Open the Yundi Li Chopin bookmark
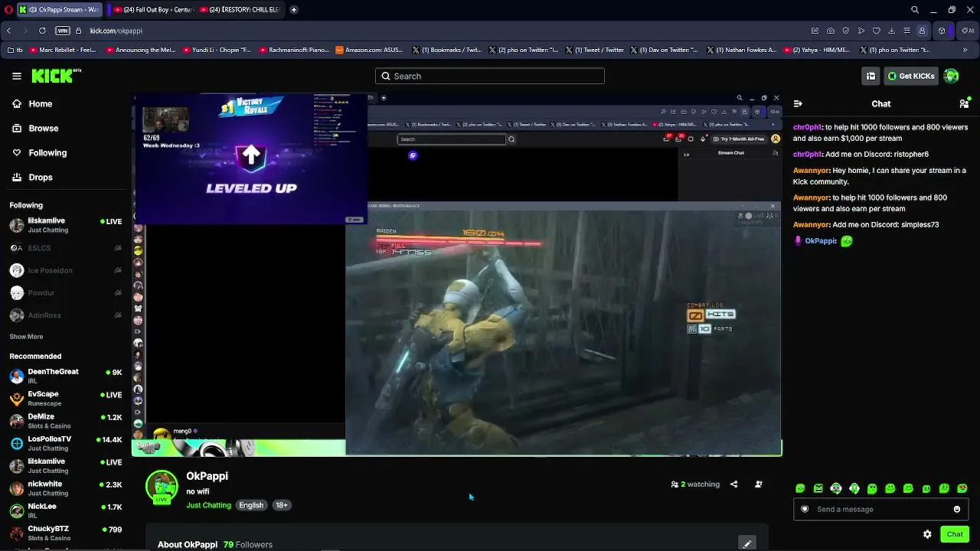This screenshot has width=980, height=551. click(216, 51)
